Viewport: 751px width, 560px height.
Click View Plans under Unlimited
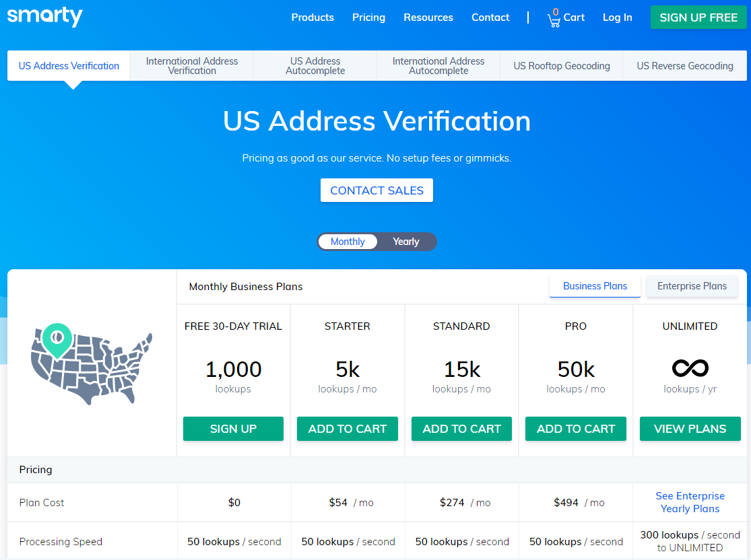(x=690, y=429)
